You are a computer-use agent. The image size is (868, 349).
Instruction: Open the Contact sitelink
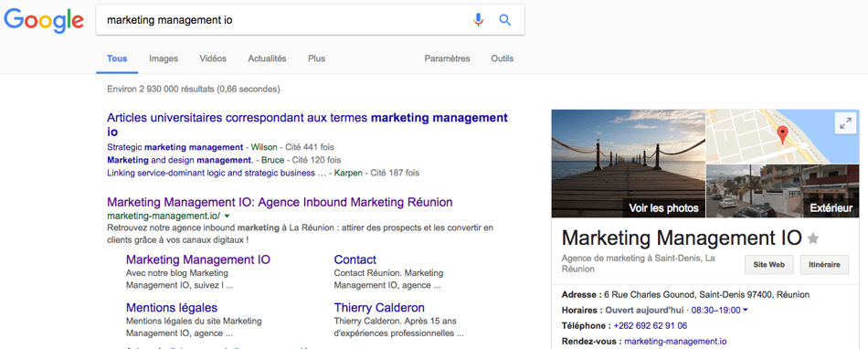pos(355,259)
